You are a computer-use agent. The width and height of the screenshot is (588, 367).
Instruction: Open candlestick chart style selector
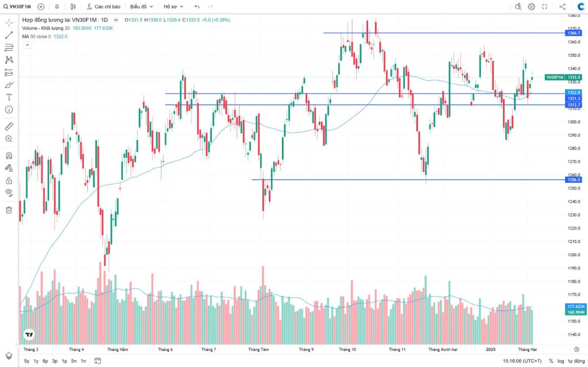click(x=73, y=6)
